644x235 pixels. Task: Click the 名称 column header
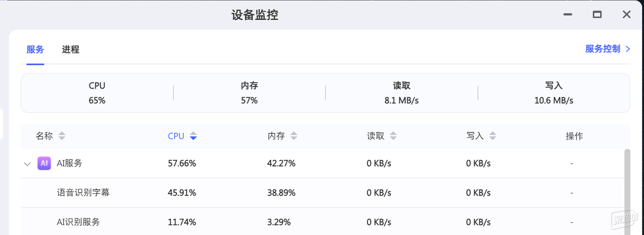(x=44, y=136)
